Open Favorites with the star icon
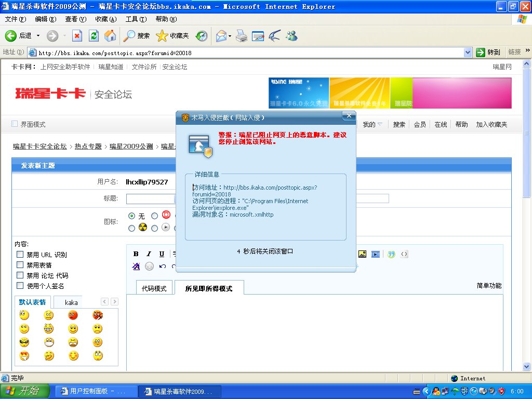 [x=162, y=36]
